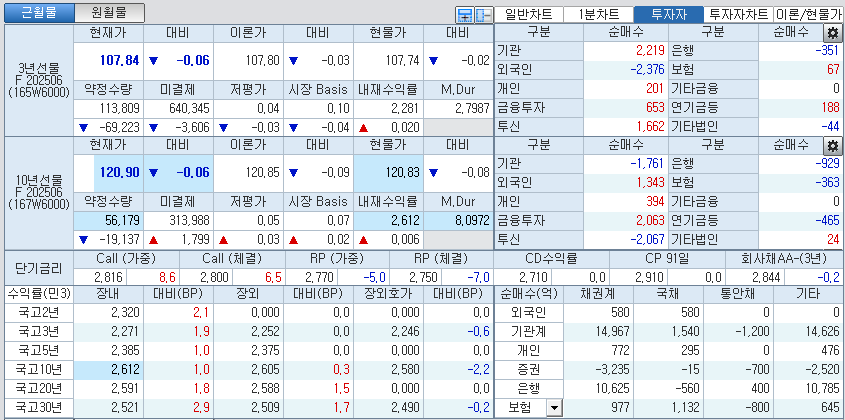Click CP 91일 rate 2.910
The height and width of the screenshot is (420, 845).
(650, 278)
